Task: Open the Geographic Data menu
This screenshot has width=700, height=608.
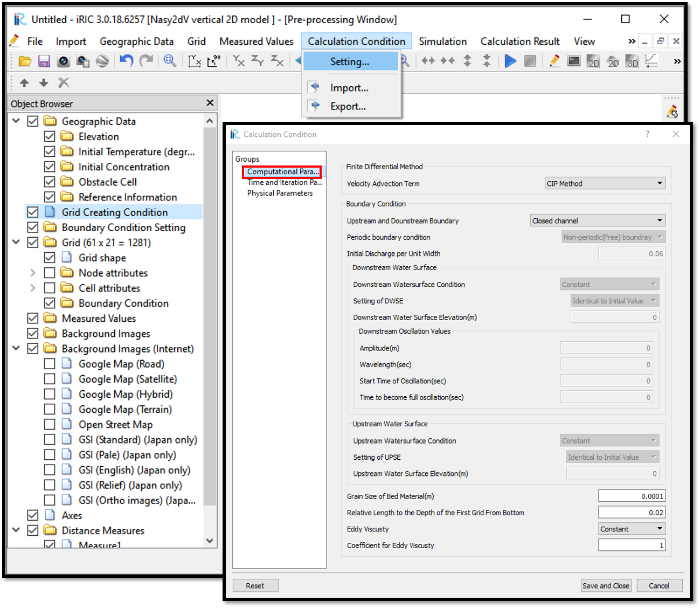Action: point(136,42)
